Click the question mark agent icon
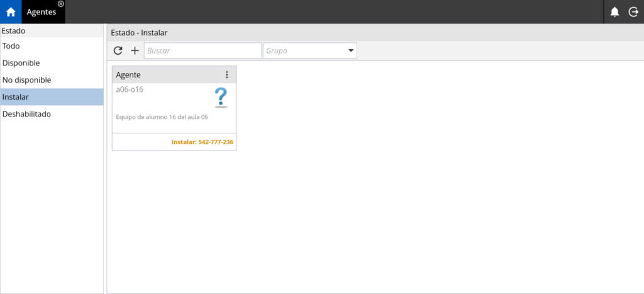The image size is (644, 294). [x=221, y=98]
